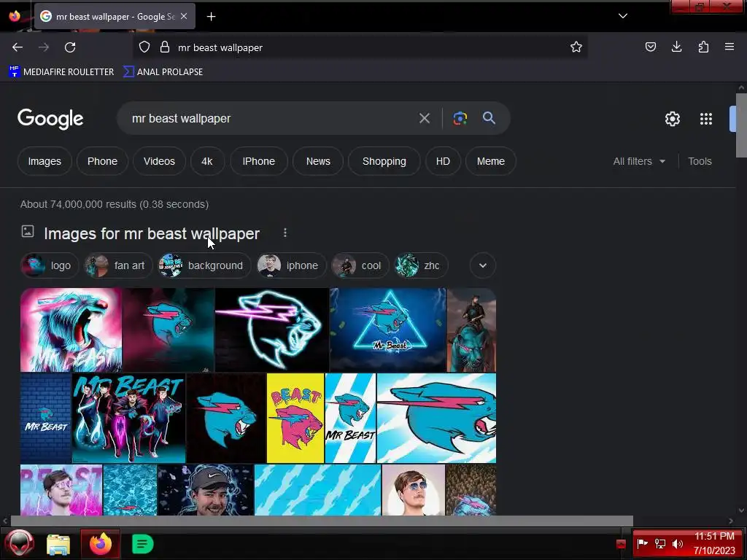This screenshot has width=747, height=560.
Task: Open the man in Nike cap image
Action: tap(206, 490)
